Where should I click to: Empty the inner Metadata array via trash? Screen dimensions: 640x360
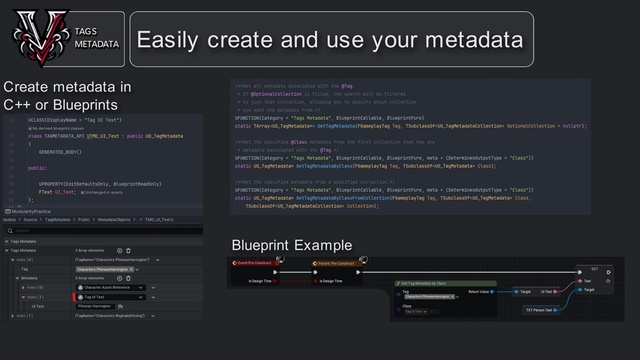(128, 278)
